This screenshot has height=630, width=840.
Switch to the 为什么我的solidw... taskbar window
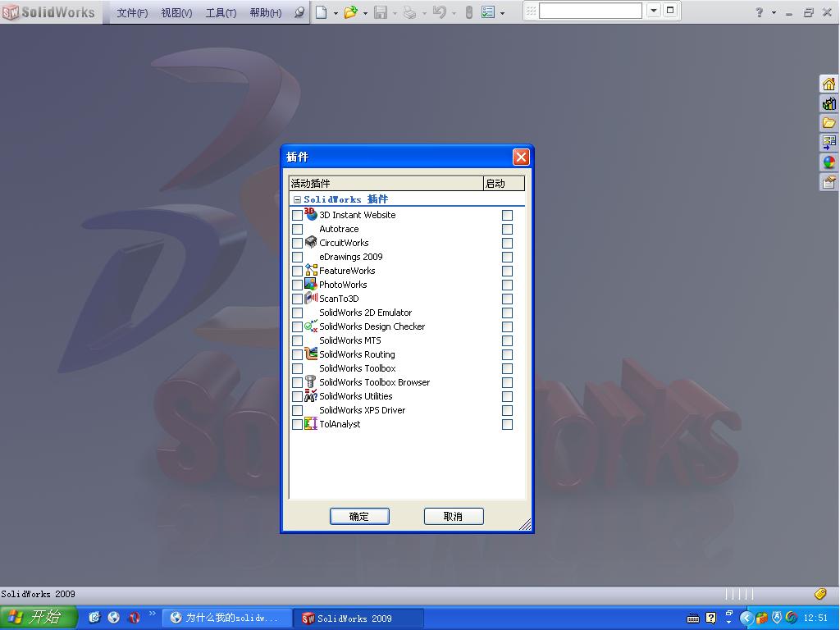tap(227, 618)
